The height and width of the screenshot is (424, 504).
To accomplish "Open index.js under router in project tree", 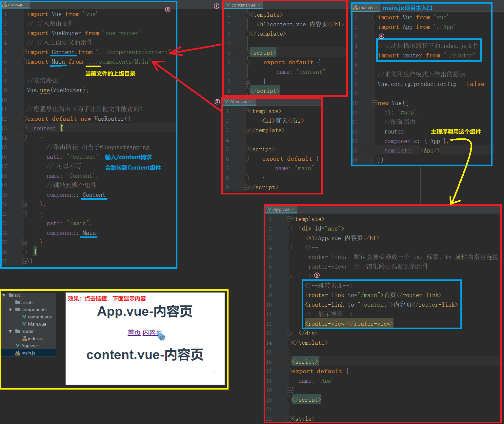I will point(35,338).
